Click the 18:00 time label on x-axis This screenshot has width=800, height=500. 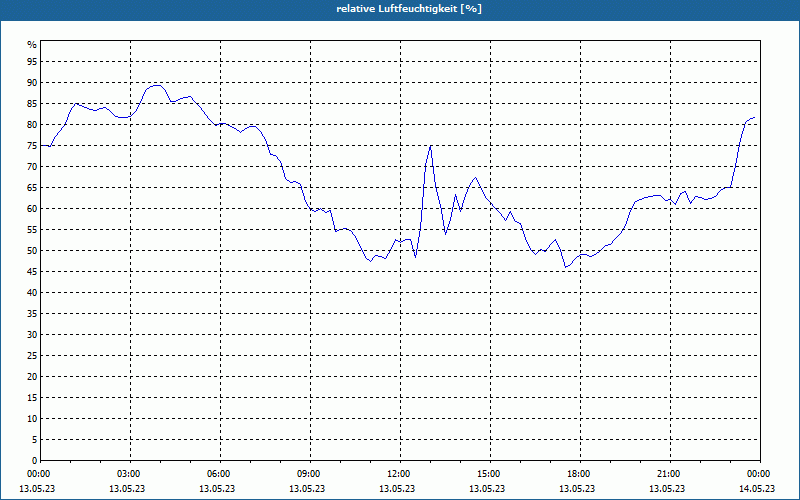579,474
